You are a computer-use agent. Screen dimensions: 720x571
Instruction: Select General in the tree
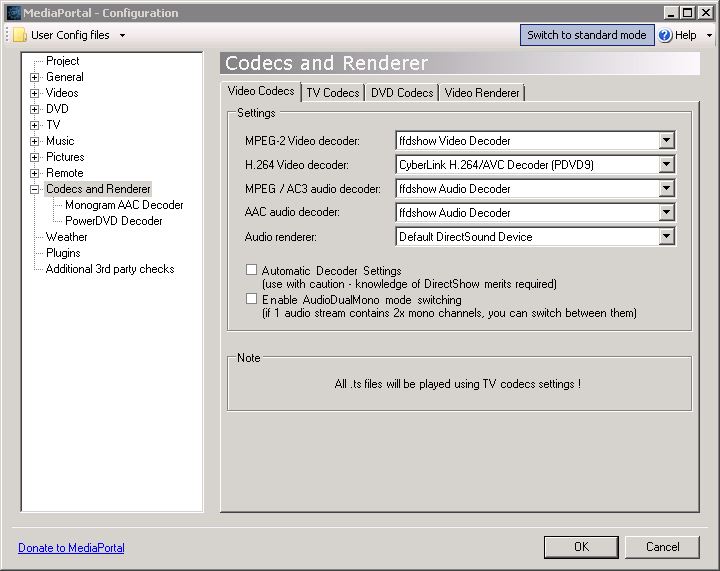point(65,77)
